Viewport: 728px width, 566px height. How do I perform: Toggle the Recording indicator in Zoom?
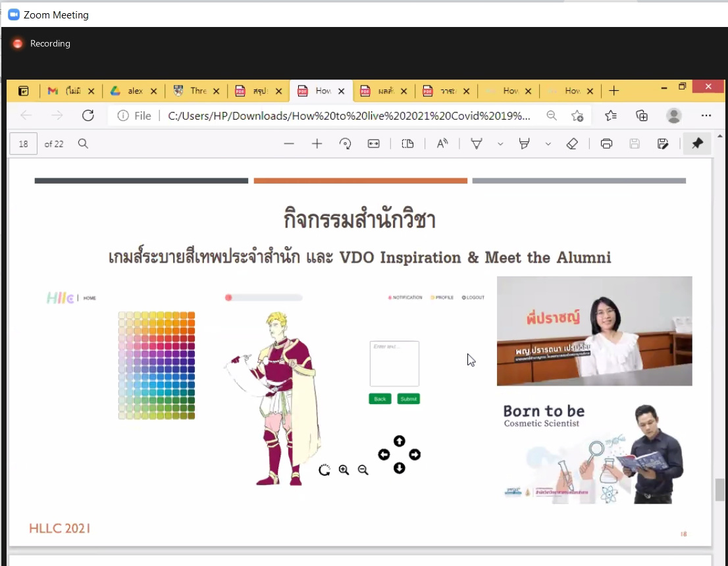pyautogui.click(x=41, y=43)
